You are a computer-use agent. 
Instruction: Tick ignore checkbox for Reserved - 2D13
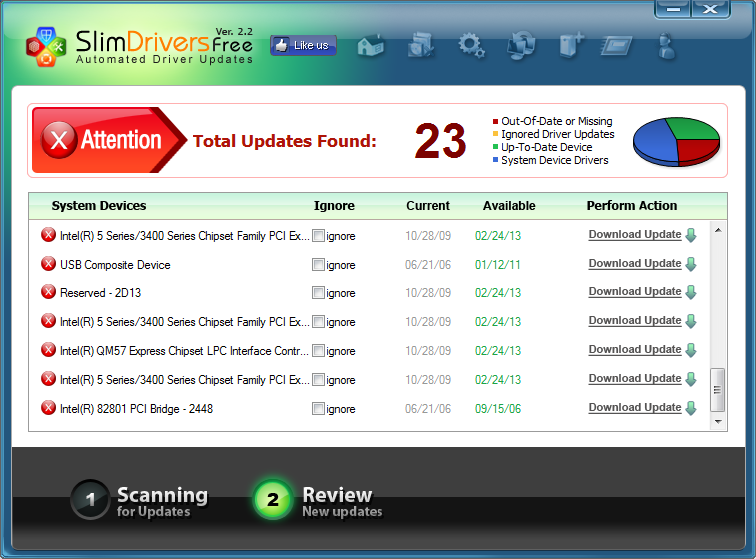pos(318,293)
